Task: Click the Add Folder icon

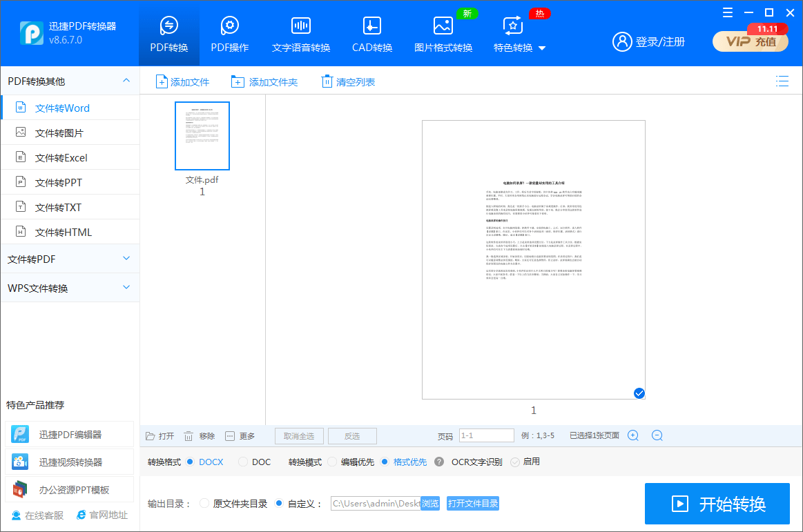Action: [x=238, y=82]
